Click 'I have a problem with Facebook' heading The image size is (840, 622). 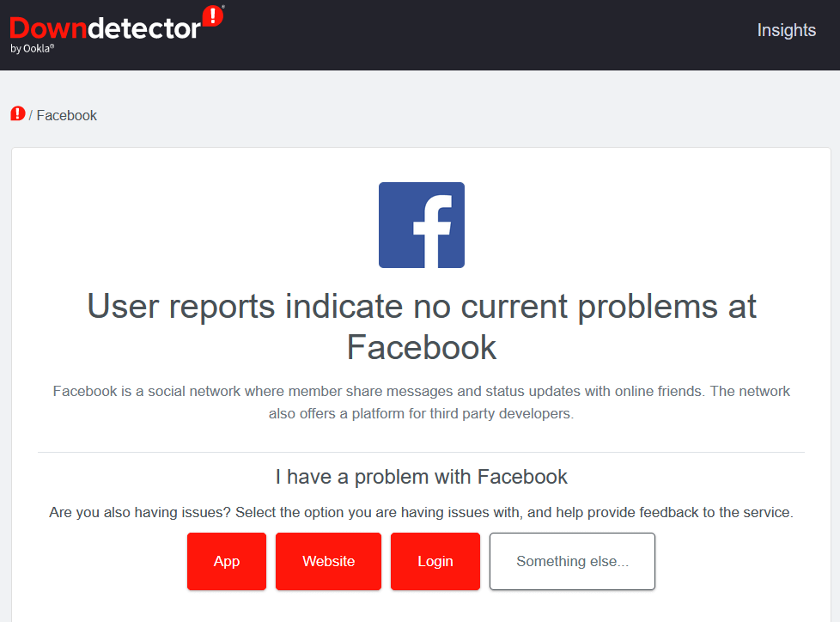(x=422, y=477)
